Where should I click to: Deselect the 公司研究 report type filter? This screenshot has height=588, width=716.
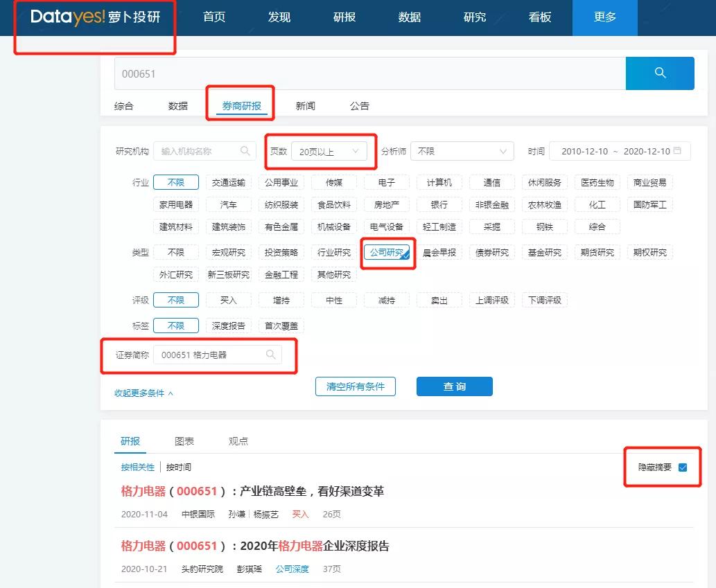[387, 252]
